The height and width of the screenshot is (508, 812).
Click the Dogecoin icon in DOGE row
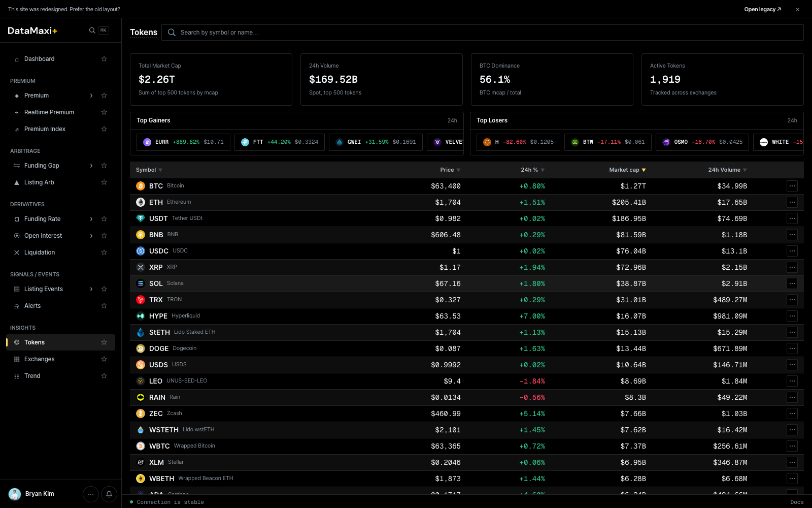141,348
